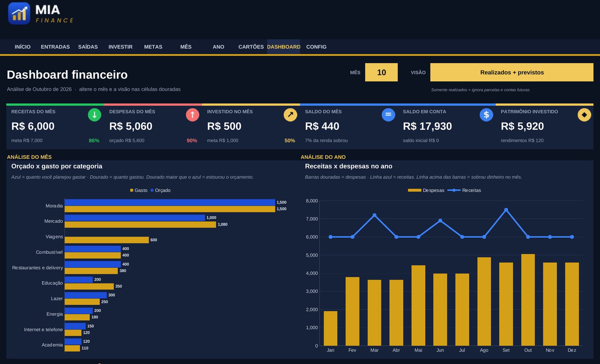The height and width of the screenshot is (364, 600).
Task: Click the Mercado category label
Action: click(54, 221)
